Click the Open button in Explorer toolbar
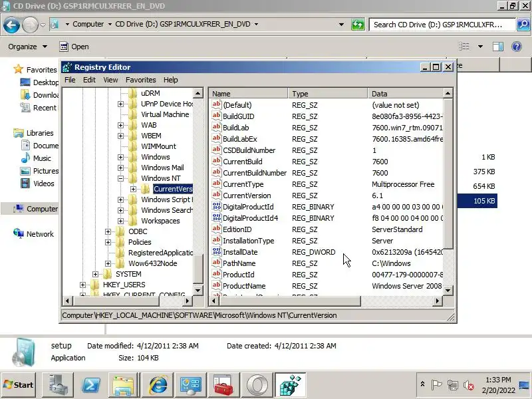 tap(74, 47)
